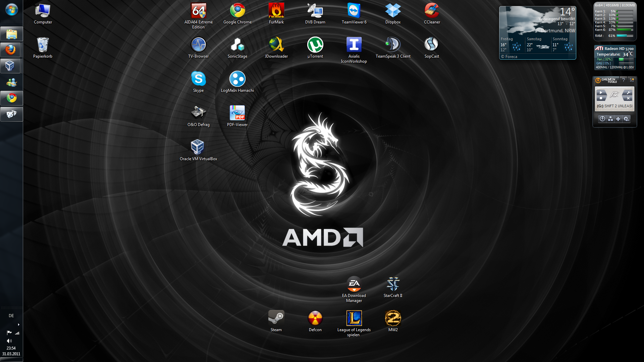
Task: Open the Foreca link in weather gadget
Action: pyautogui.click(x=511, y=57)
